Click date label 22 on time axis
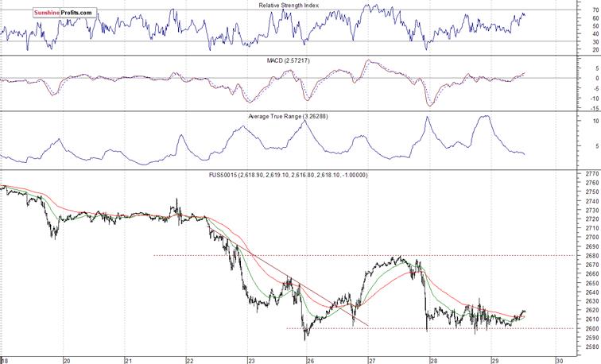The height and width of the screenshot is (364, 601). (190, 361)
